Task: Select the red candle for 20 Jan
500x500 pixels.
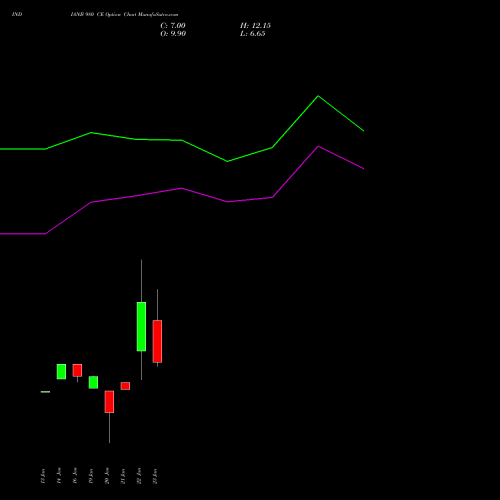Action: point(109,402)
